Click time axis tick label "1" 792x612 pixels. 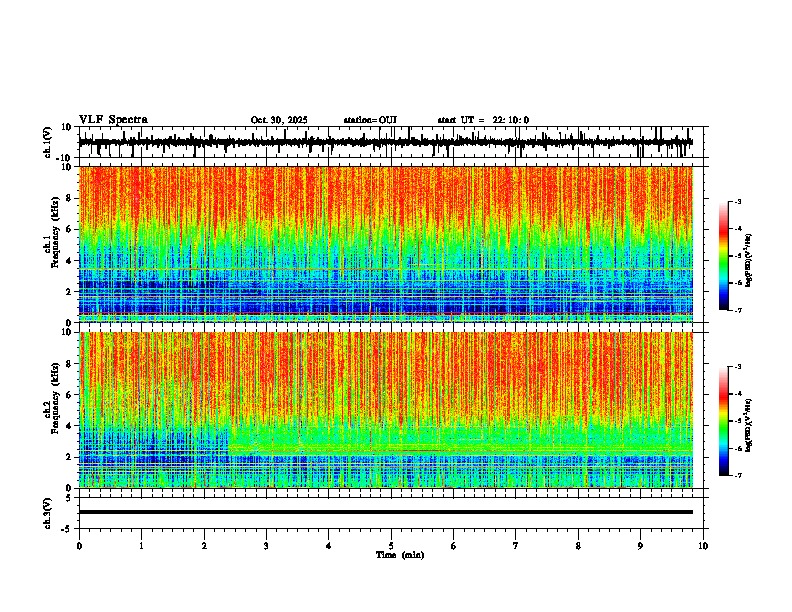tap(141, 546)
